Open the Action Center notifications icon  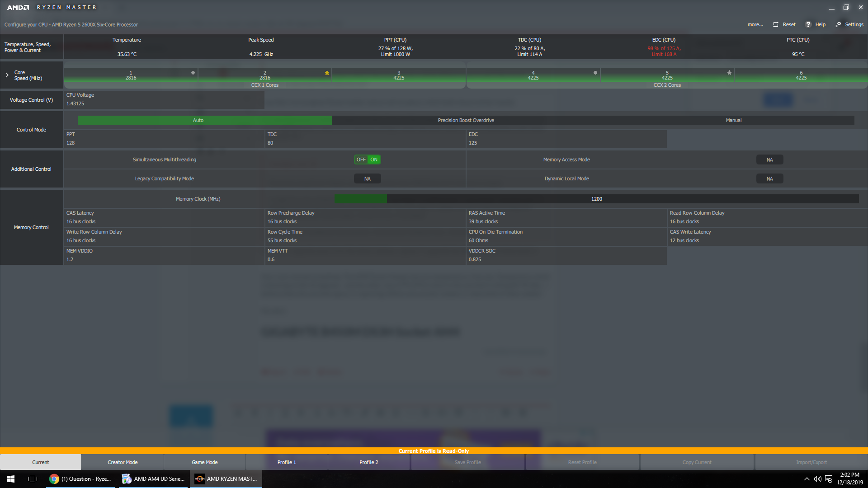point(829,479)
